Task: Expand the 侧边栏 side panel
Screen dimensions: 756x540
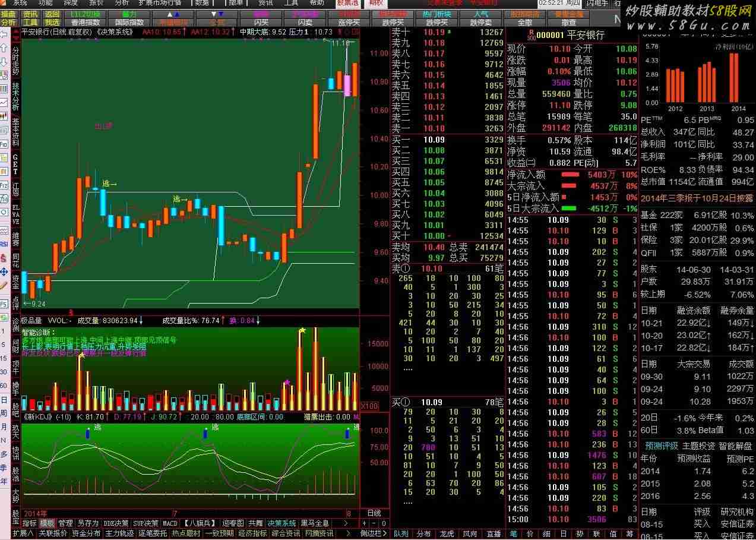Action: (373, 533)
